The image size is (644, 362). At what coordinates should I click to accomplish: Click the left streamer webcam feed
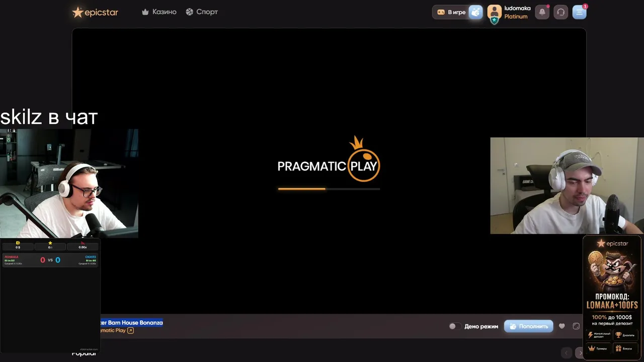69,183
